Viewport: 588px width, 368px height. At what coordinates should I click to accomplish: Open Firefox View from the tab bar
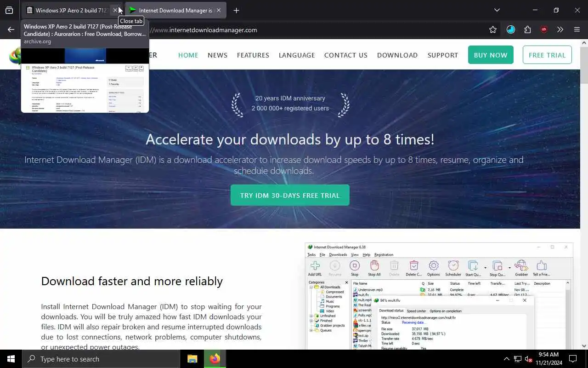[x=9, y=10]
